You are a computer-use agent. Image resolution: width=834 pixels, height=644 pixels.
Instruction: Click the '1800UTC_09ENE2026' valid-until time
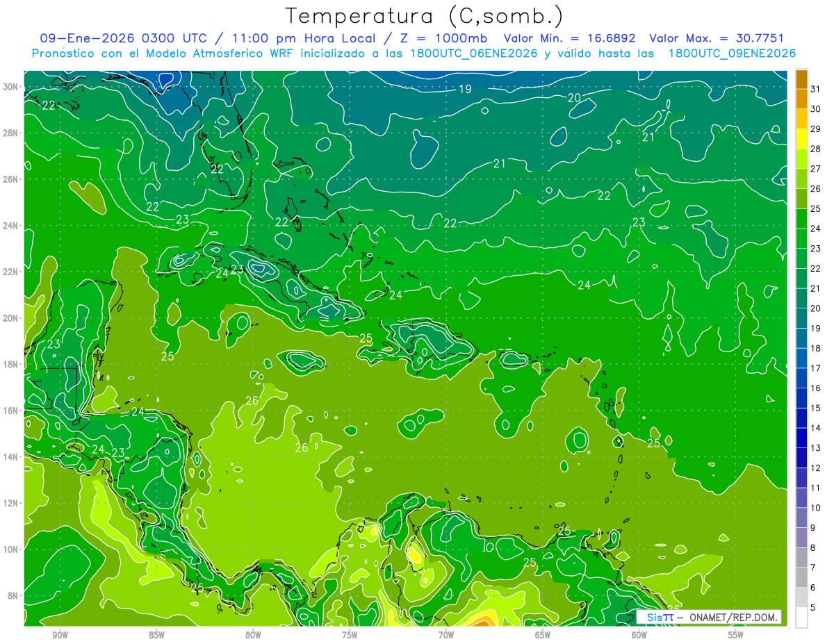tap(732, 53)
